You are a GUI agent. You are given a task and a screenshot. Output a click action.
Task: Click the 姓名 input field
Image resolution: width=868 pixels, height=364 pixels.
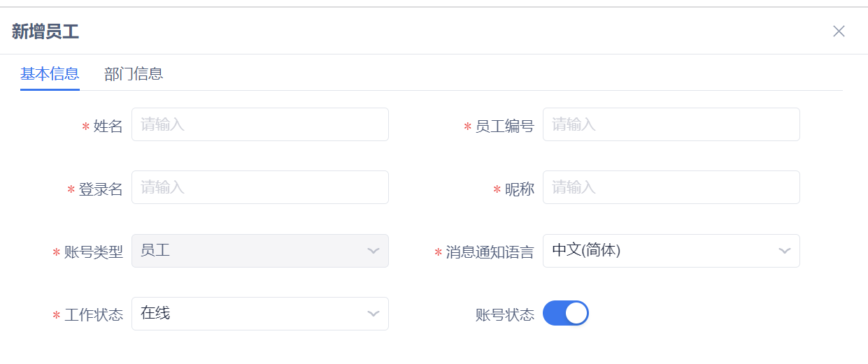(x=259, y=124)
